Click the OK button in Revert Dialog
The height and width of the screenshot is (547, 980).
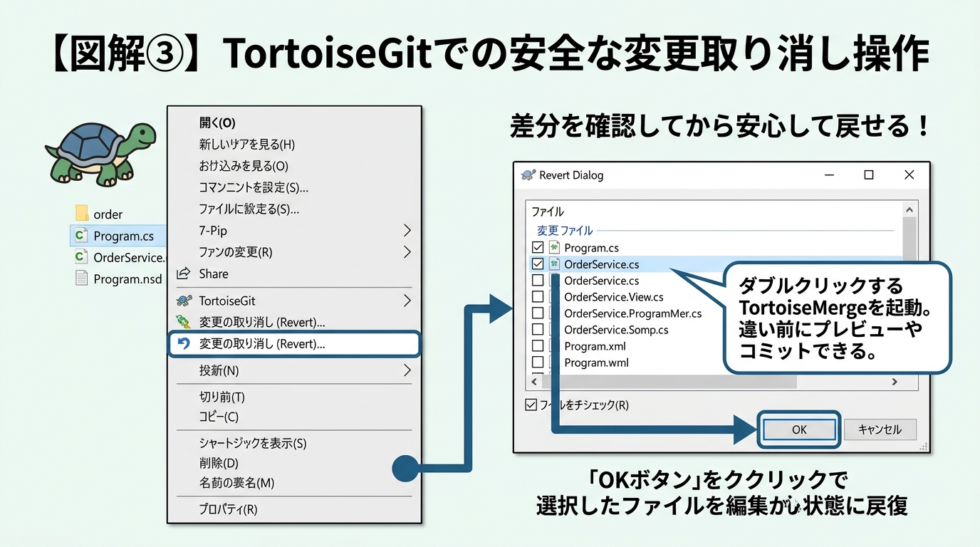(799, 429)
